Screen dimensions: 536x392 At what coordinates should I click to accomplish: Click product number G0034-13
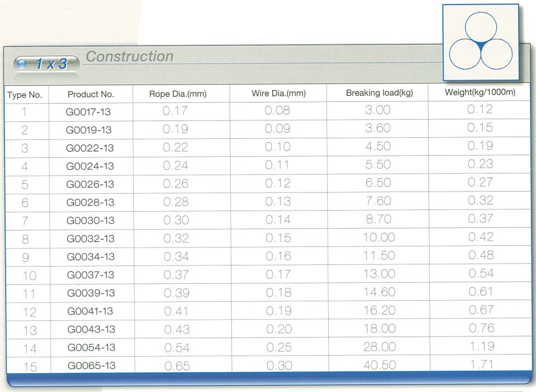(91, 256)
